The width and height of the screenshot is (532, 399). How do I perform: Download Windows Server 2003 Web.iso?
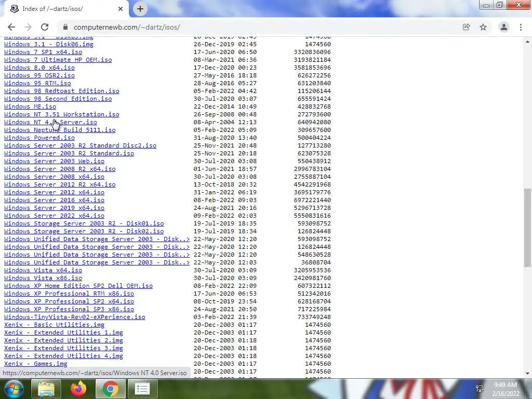click(x=54, y=161)
